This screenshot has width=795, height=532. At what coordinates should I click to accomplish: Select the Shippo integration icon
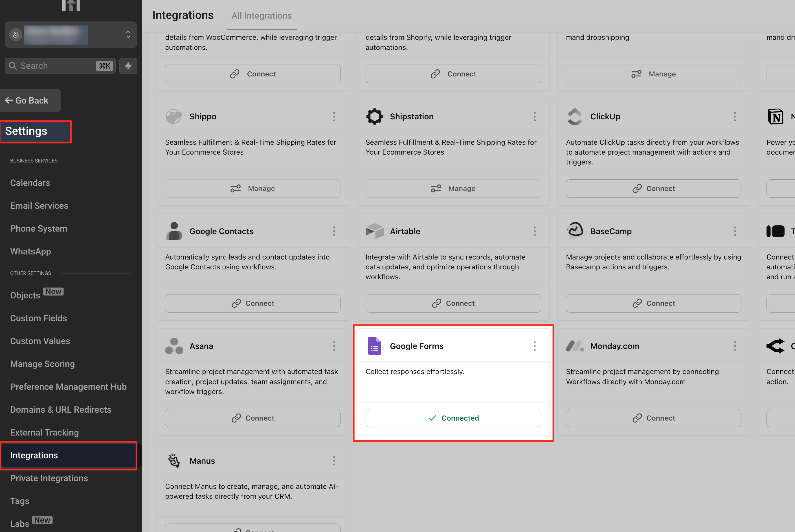[x=174, y=116]
